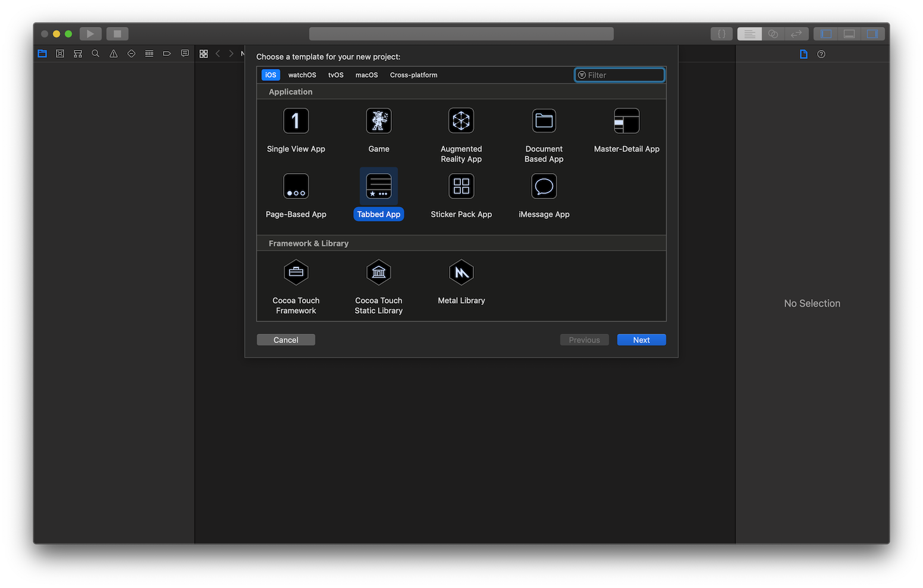The image size is (923, 588).
Task: Pick the Metal Library template
Action: point(461,282)
